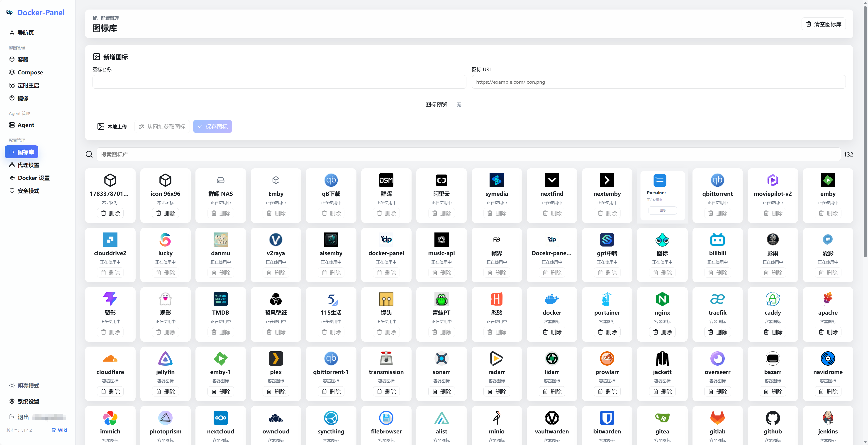Click the bilibili icon
This screenshot has height=445, width=868.
(x=717, y=239)
